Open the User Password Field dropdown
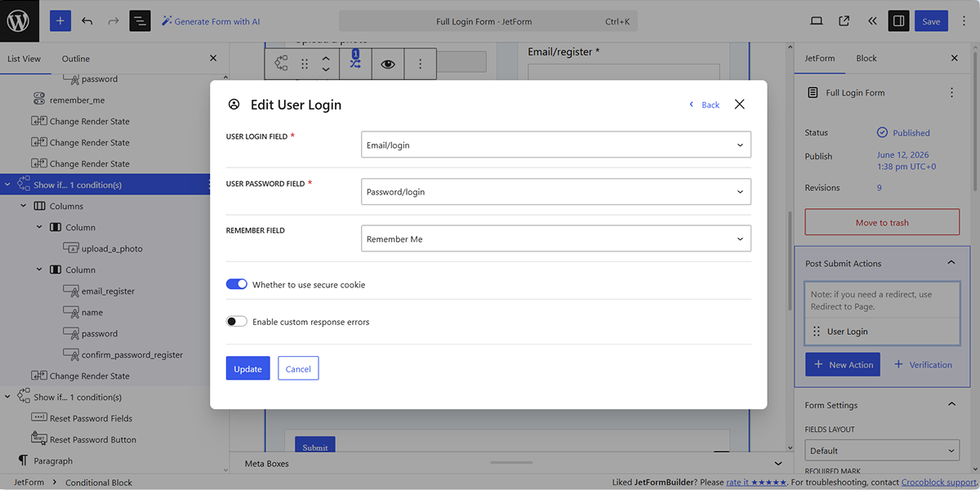 point(555,192)
